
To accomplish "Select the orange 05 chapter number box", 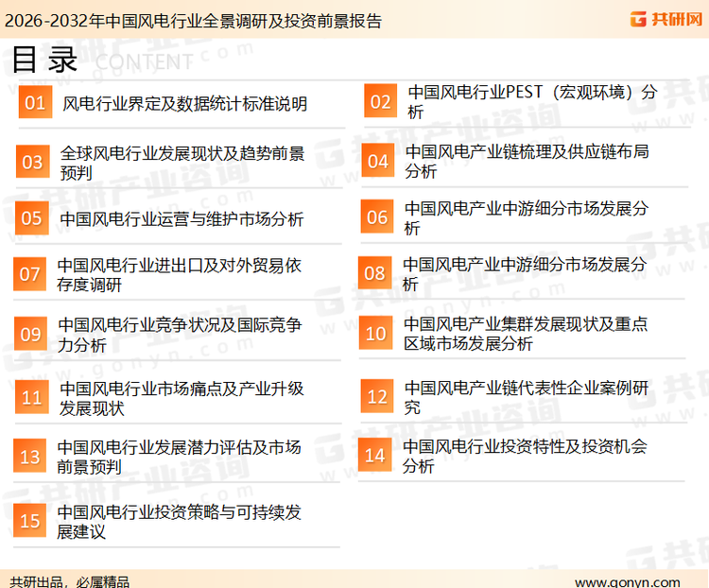I will (31, 218).
